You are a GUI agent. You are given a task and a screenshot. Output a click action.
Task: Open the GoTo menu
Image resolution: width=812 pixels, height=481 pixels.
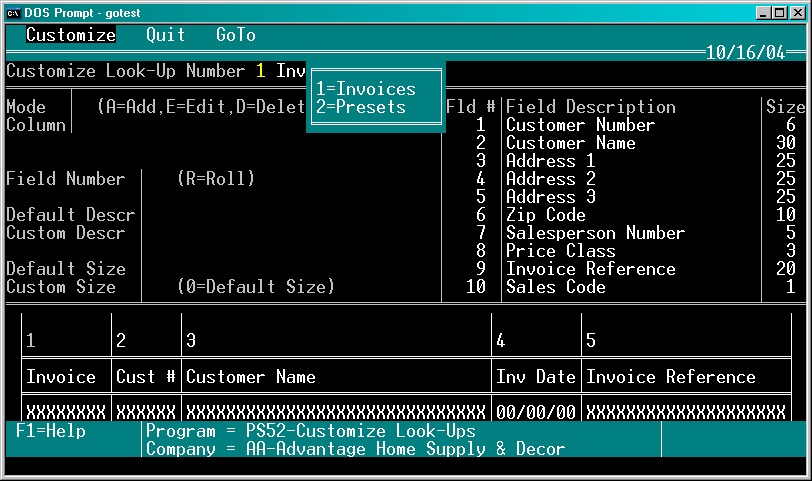point(236,35)
